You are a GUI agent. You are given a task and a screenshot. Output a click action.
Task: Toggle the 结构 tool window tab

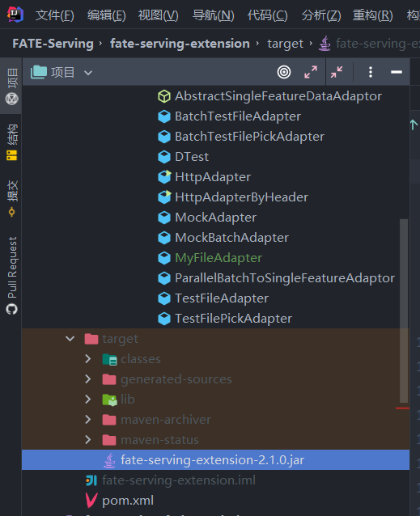[x=12, y=142]
